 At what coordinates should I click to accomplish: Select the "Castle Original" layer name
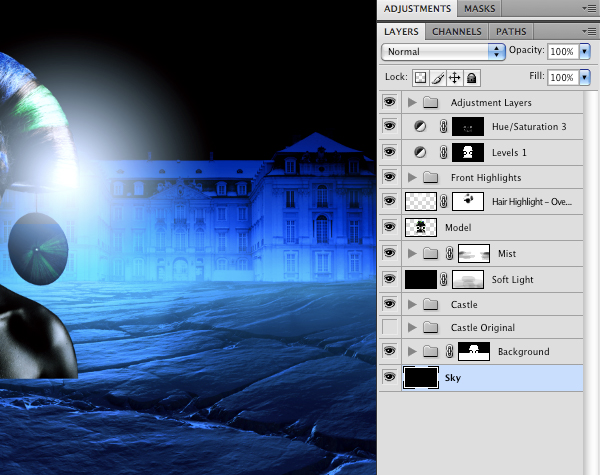(x=483, y=328)
